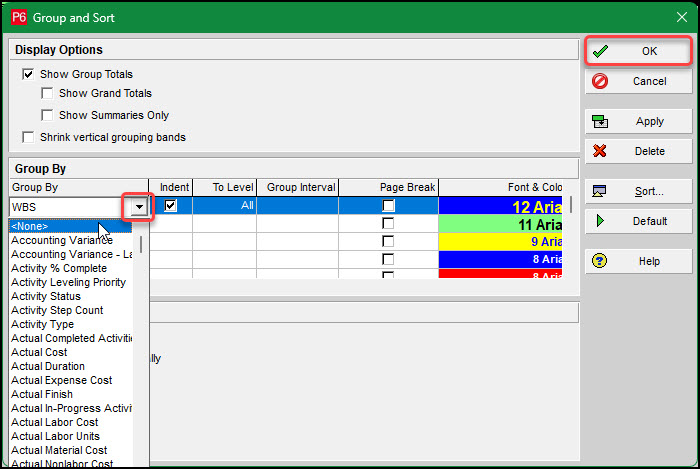The image size is (700, 469).
Task: Select <None> from the Group By list
Action: [x=71, y=226]
